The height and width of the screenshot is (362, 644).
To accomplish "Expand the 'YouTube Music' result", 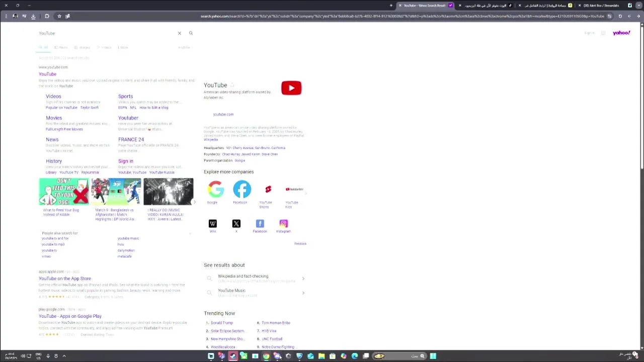I will click(256, 292).
